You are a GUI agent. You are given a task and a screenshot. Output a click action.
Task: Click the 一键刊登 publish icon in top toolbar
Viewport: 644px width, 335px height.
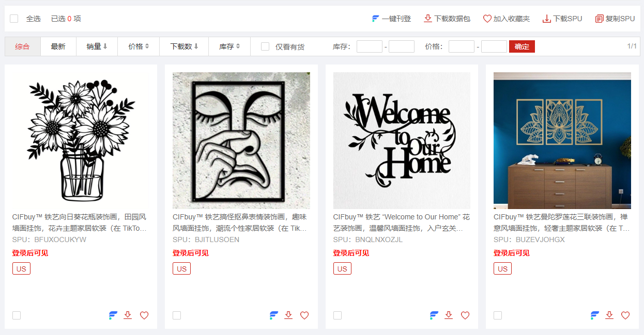(x=376, y=19)
